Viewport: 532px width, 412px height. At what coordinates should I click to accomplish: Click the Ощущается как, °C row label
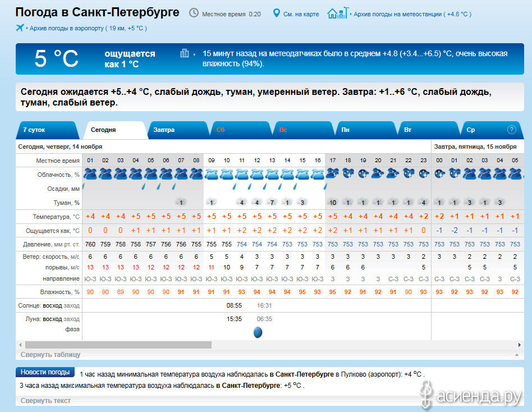coord(53,231)
